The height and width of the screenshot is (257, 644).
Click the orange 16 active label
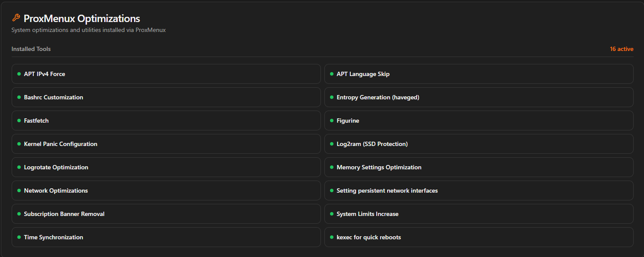pos(622,49)
